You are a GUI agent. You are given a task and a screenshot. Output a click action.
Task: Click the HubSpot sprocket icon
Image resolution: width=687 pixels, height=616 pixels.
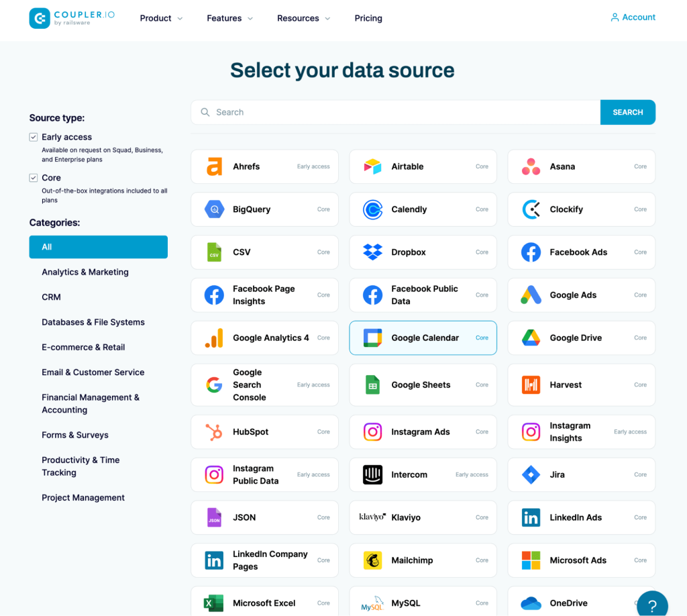click(214, 432)
